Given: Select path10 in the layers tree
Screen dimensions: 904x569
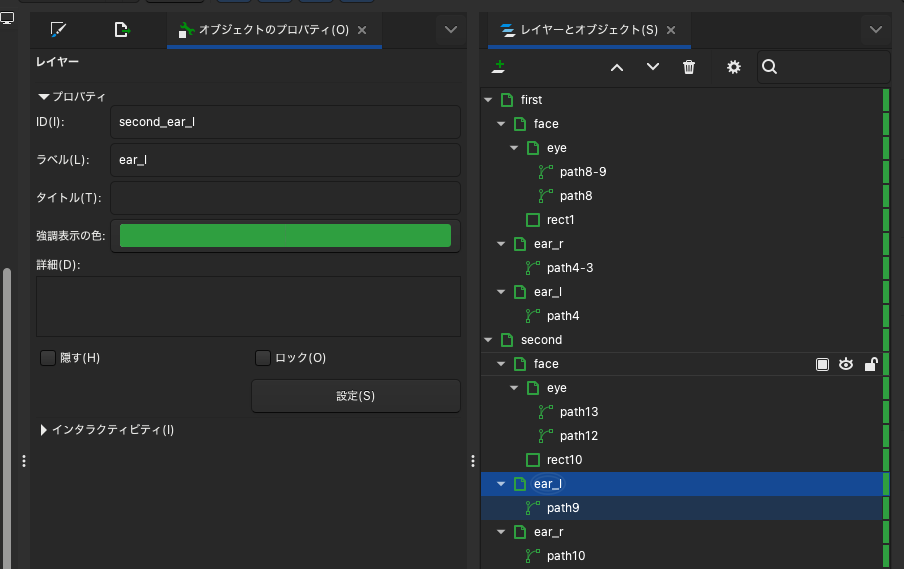Looking at the screenshot, I should coord(566,556).
